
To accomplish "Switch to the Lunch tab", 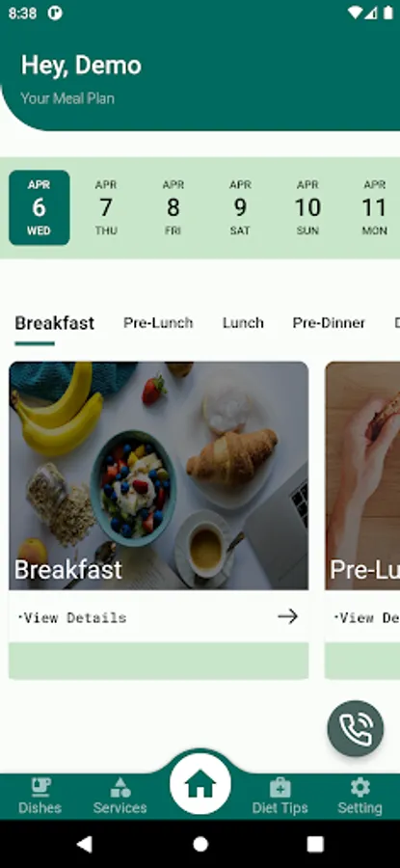I will tap(243, 323).
